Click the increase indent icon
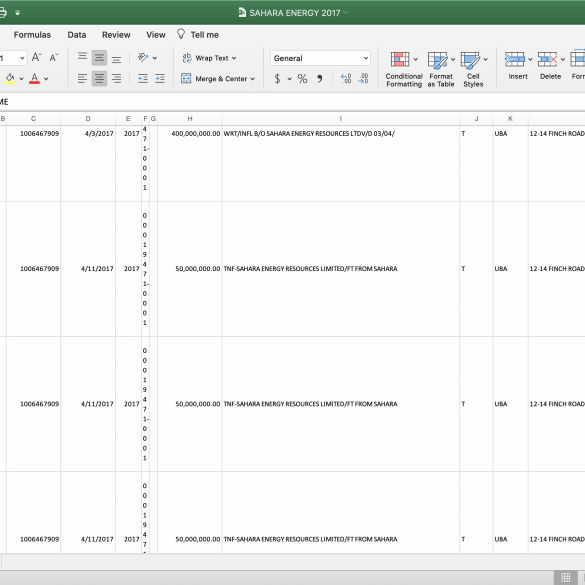585x585 pixels. click(160, 78)
